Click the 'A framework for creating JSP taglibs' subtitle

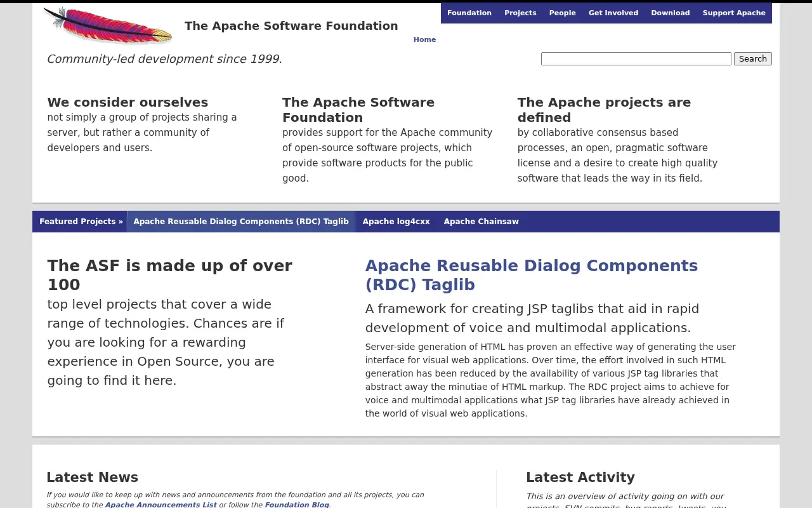(x=532, y=318)
